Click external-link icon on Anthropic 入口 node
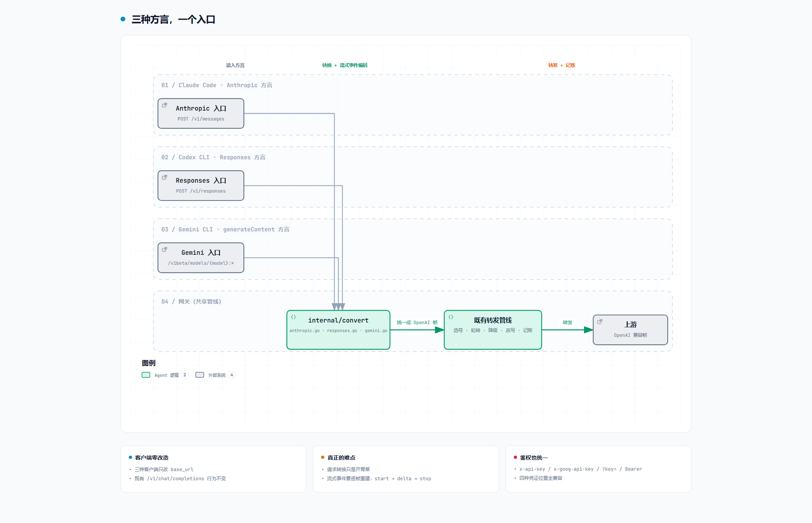Viewport: 812px width, 523px height. point(165,105)
